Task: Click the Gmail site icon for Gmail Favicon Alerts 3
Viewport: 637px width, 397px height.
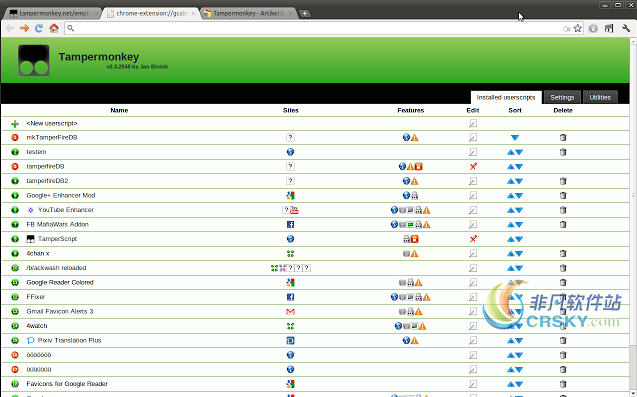Action: pos(290,312)
